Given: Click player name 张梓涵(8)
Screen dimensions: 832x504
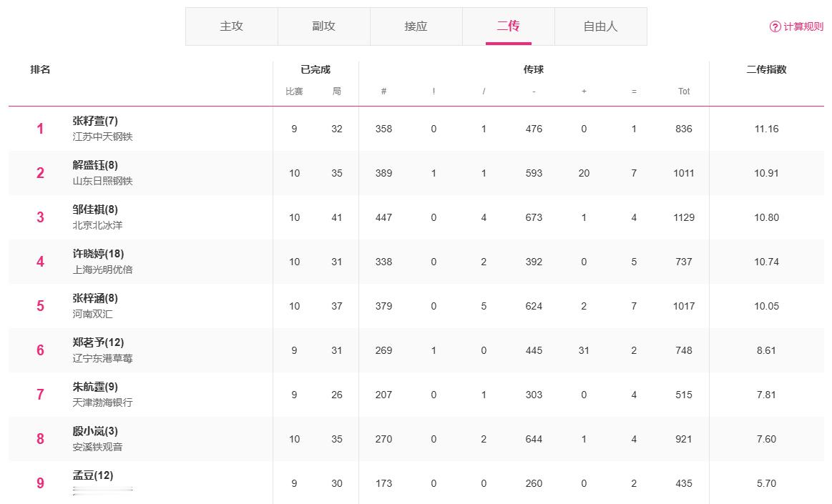Looking at the screenshot, I should tap(95, 298).
